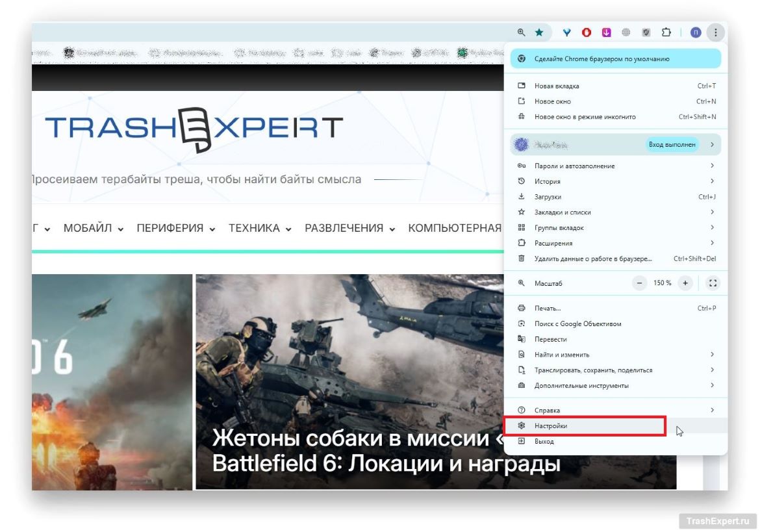Image resolution: width=760 pixels, height=532 pixels.
Task: Increase zoom with the plus button
Action: pyautogui.click(x=685, y=283)
